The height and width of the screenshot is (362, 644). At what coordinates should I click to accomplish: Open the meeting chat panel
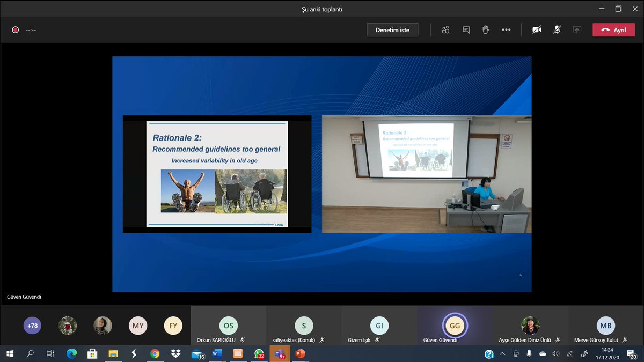tap(466, 30)
